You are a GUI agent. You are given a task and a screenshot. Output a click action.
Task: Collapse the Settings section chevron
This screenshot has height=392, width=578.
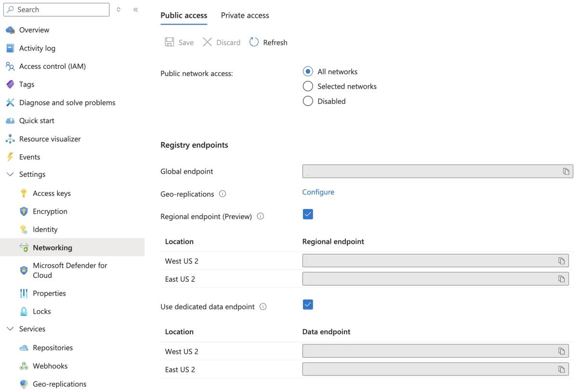pyautogui.click(x=10, y=174)
